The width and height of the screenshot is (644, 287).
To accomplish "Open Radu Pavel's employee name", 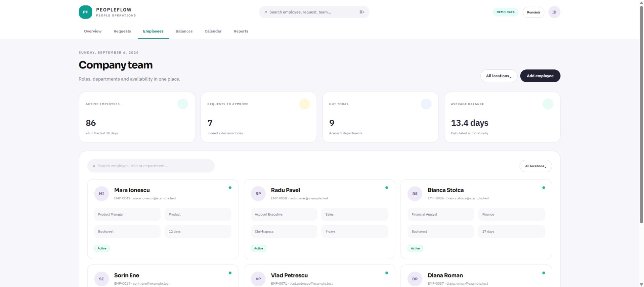I will coord(285,190).
